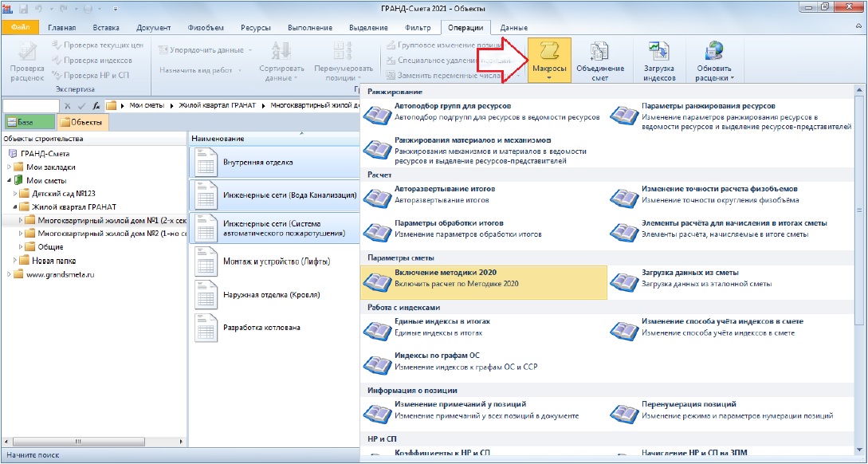Select Общие folder in tree

[50, 247]
